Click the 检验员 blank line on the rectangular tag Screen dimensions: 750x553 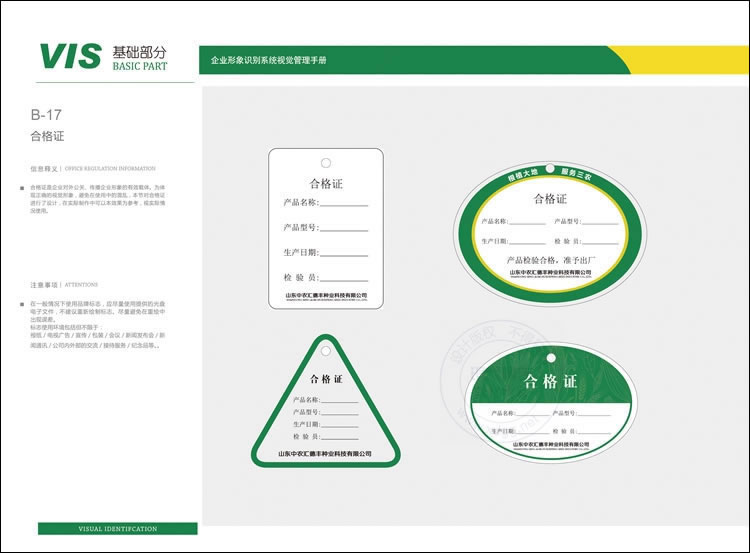pyautogui.click(x=343, y=278)
